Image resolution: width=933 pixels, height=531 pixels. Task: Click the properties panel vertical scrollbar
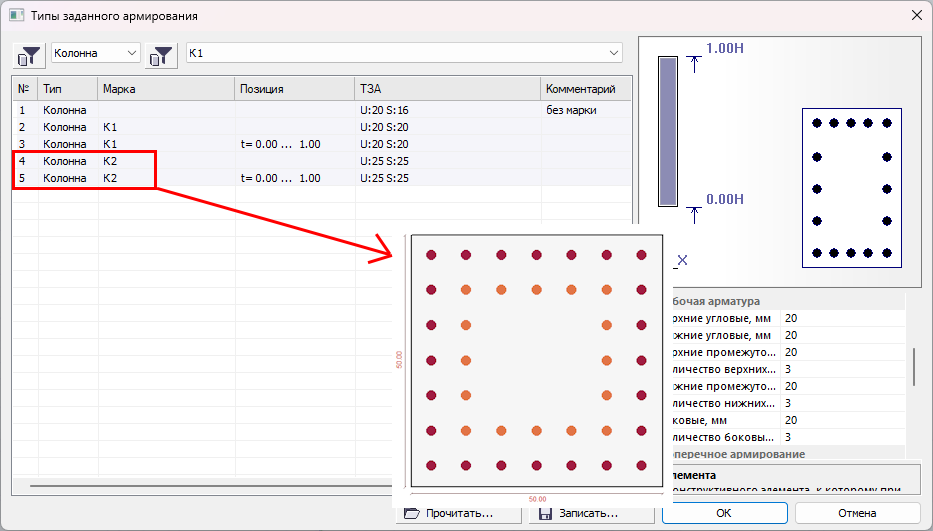click(912, 366)
